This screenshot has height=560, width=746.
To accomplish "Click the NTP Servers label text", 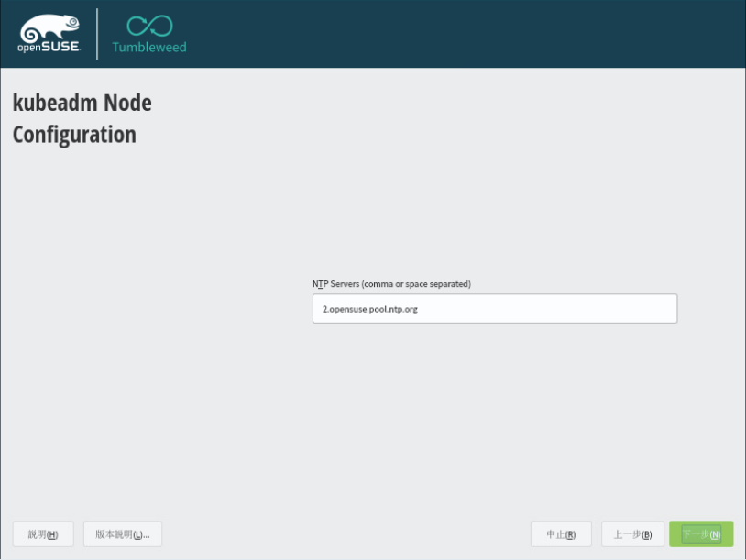I will (x=391, y=284).
